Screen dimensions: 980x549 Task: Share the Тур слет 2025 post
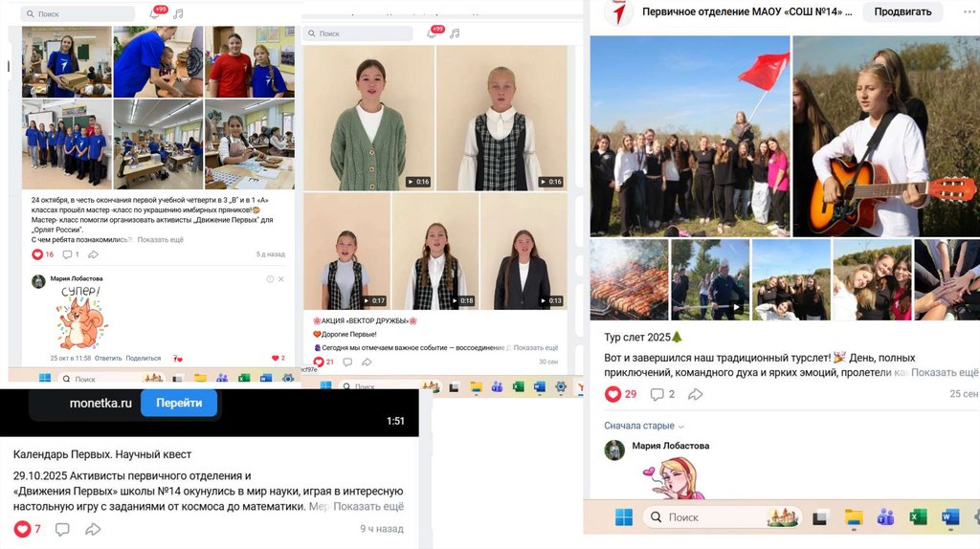click(695, 394)
